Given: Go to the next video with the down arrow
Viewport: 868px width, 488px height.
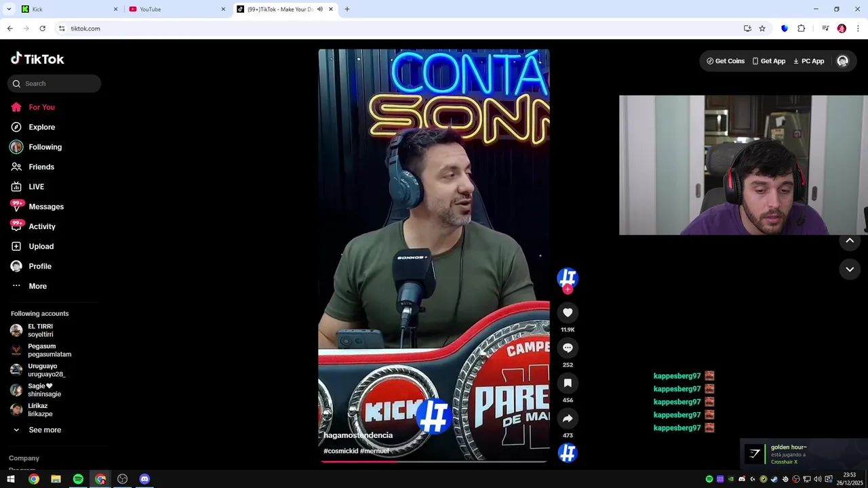Looking at the screenshot, I should (850, 269).
